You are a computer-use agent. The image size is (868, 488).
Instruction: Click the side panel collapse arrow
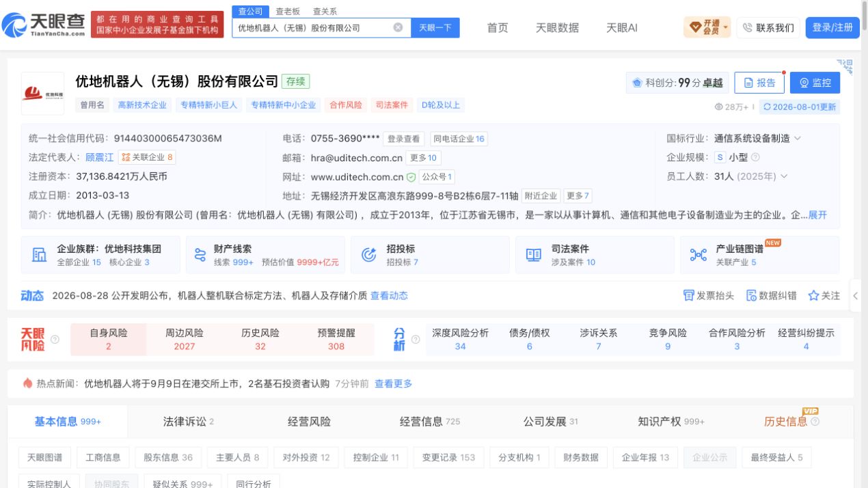[x=856, y=296]
